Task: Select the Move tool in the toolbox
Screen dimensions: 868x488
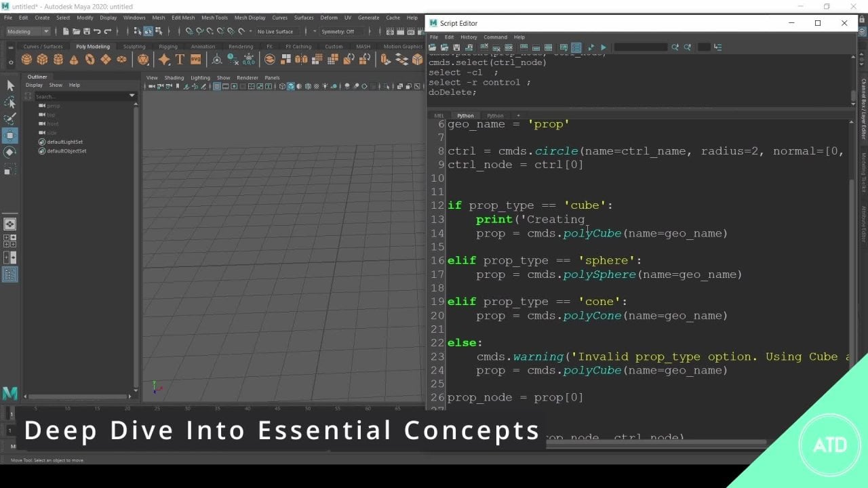Action: click(x=10, y=136)
